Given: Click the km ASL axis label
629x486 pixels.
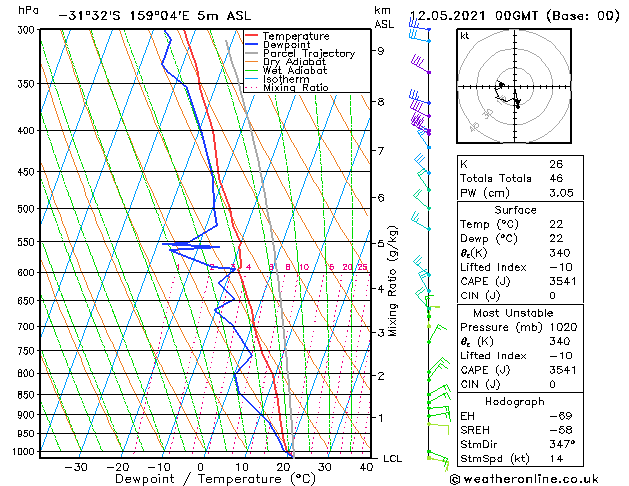Looking at the screenshot, I should tap(383, 17).
